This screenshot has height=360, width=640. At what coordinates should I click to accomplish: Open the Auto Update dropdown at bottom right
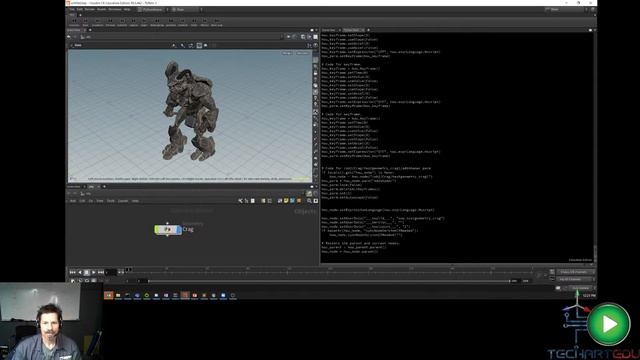pos(580,288)
